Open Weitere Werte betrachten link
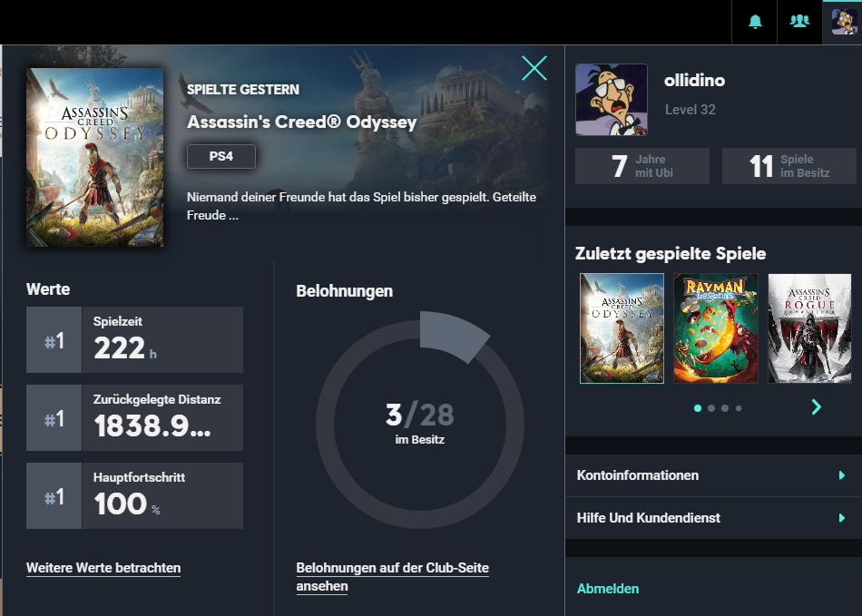This screenshot has width=862, height=616. coord(103,568)
